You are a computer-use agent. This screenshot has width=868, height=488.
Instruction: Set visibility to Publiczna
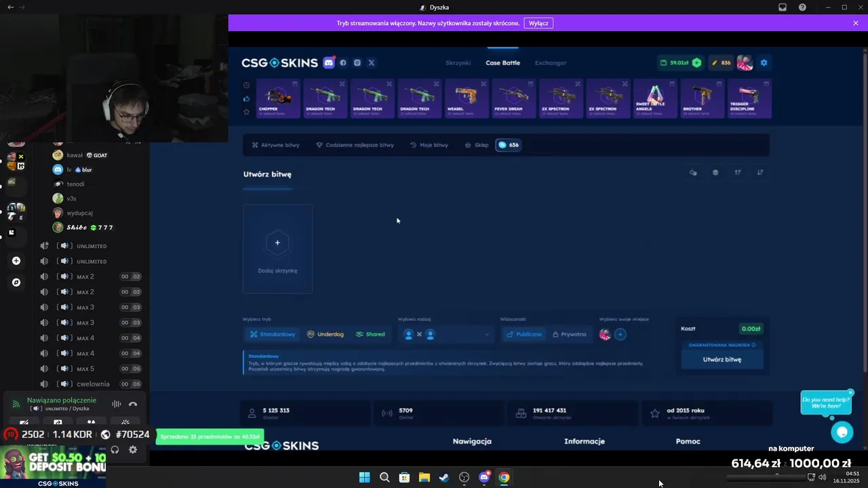click(x=524, y=334)
